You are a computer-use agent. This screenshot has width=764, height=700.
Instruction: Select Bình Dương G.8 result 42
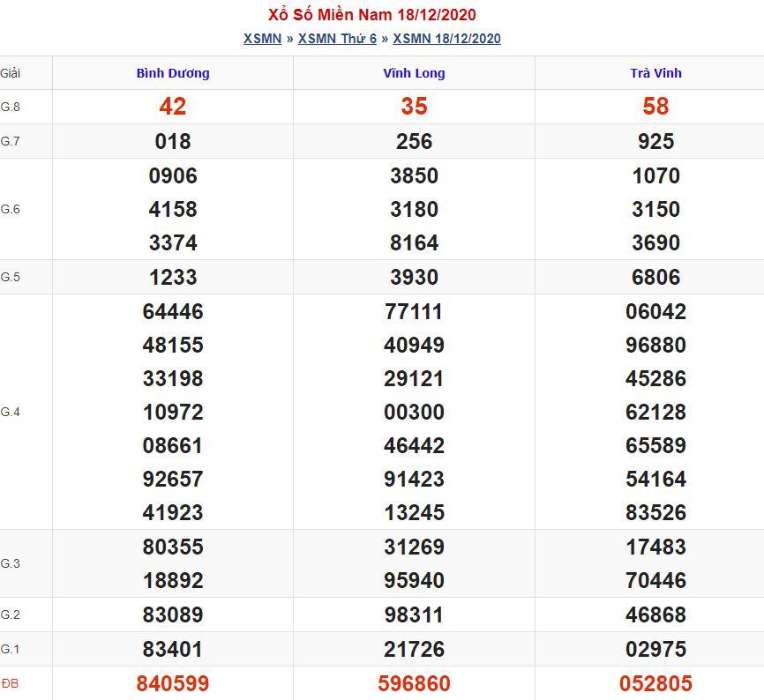(x=173, y=107)
